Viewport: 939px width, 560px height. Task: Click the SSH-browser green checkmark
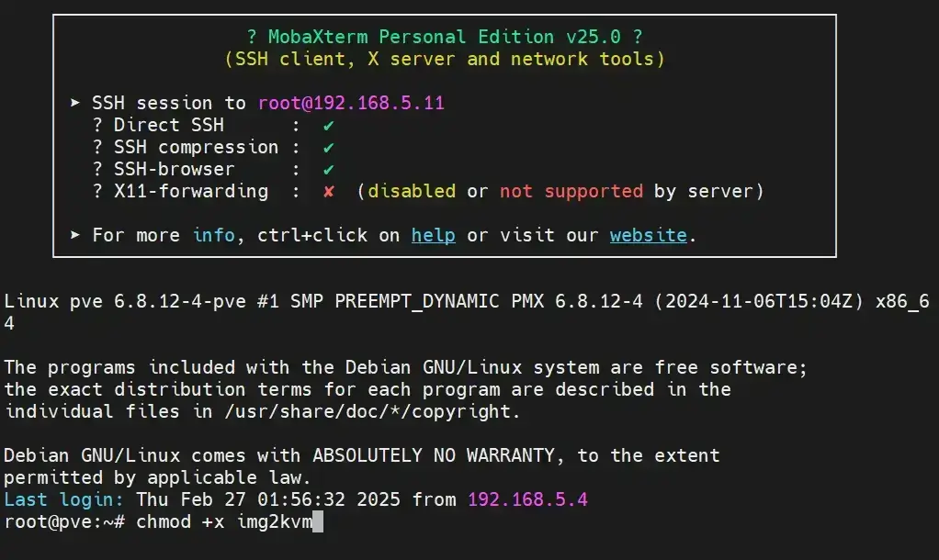coord(328,169)
